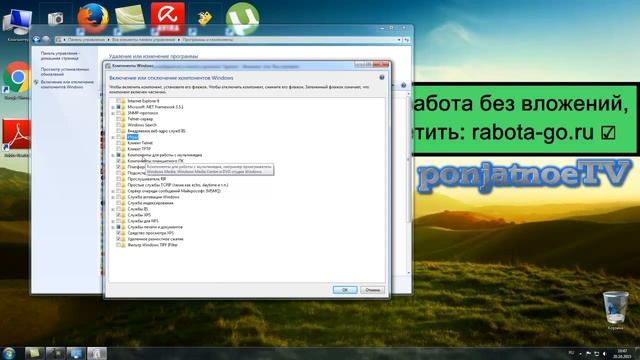The height and width of the screenshot is (360, 640).
Task: Click the blue help icon in Windows Features dialog
Action: point(382,78)
